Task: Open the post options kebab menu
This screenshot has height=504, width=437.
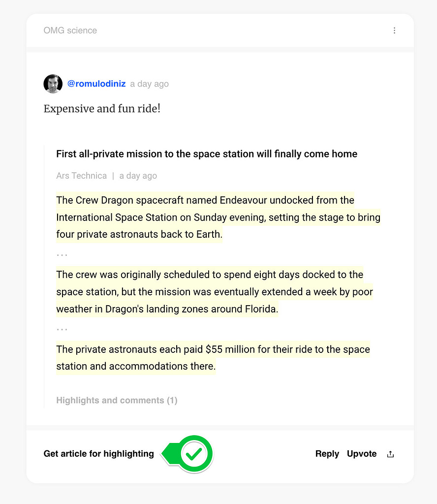Action: point(394,30)
